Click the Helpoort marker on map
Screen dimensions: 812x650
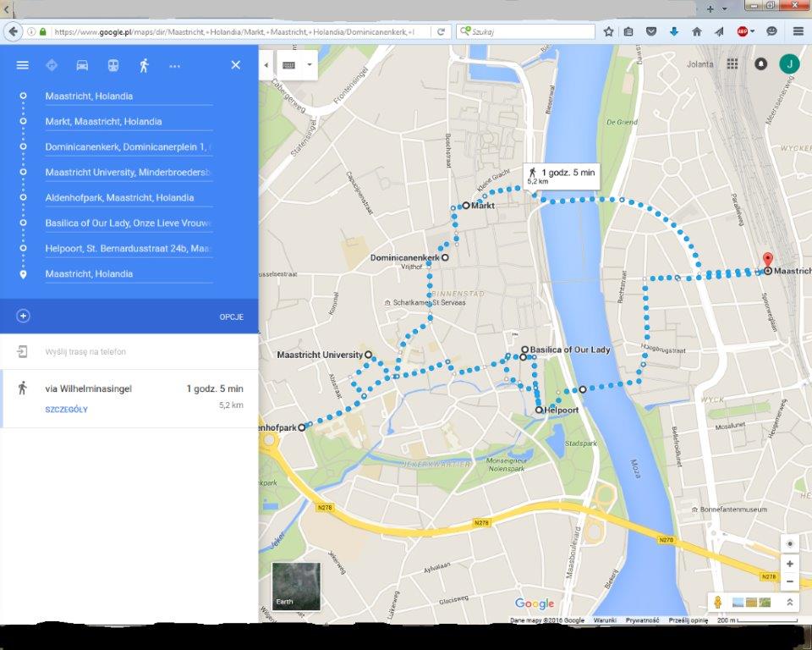coord(539,410)
